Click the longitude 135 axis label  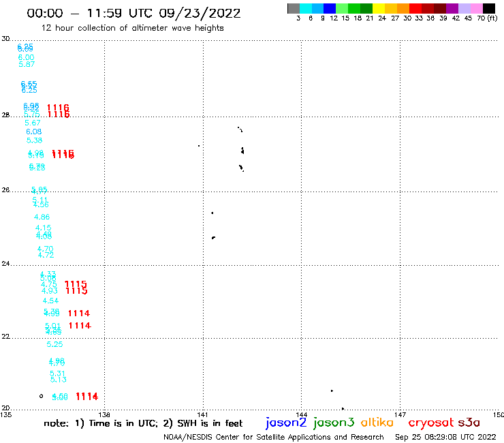(x=5, y=414)
